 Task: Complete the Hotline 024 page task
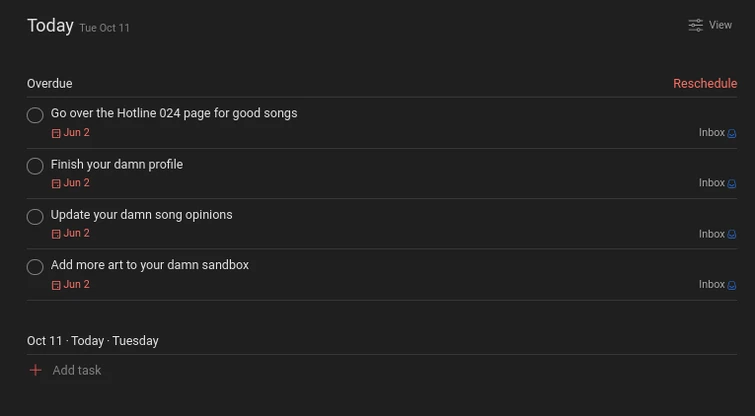(35, 115)
